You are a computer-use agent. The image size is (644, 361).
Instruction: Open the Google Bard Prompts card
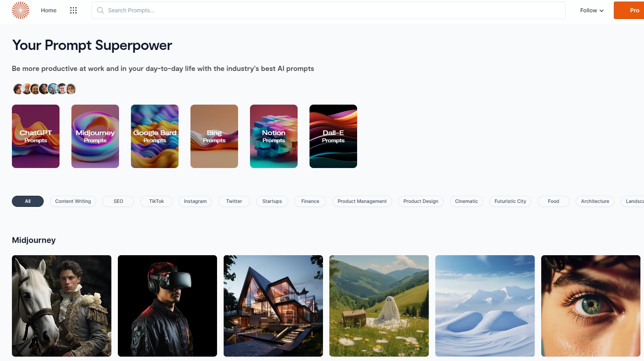point(155,136)
